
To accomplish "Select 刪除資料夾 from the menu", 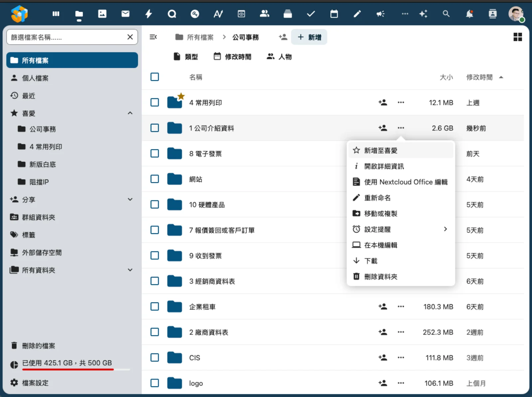I will point(401,277).
